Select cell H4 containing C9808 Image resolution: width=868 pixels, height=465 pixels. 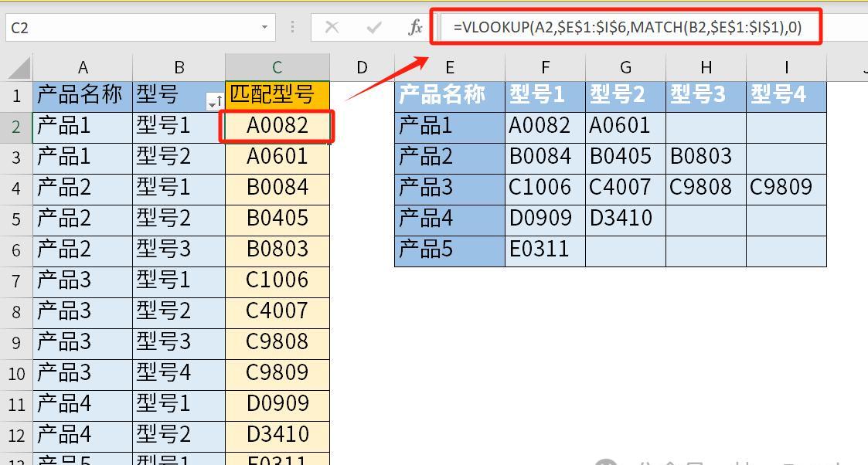[706, 189]
